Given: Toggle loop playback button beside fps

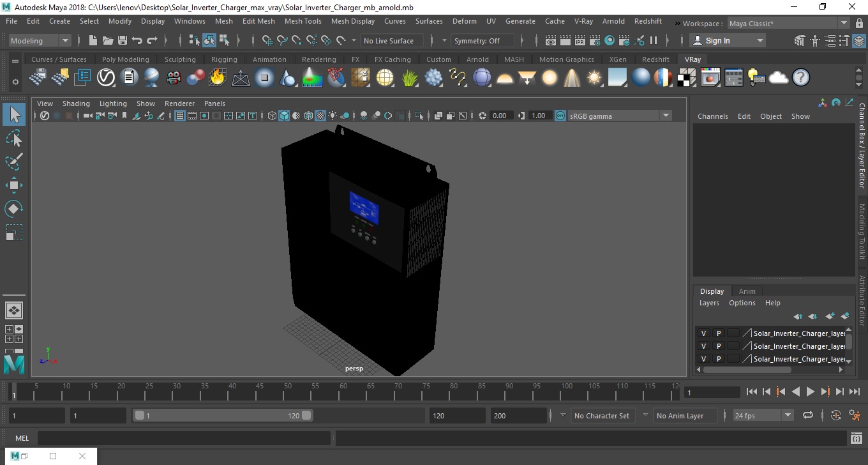Looking at the screenshot, I should click(x=808, y=415).
